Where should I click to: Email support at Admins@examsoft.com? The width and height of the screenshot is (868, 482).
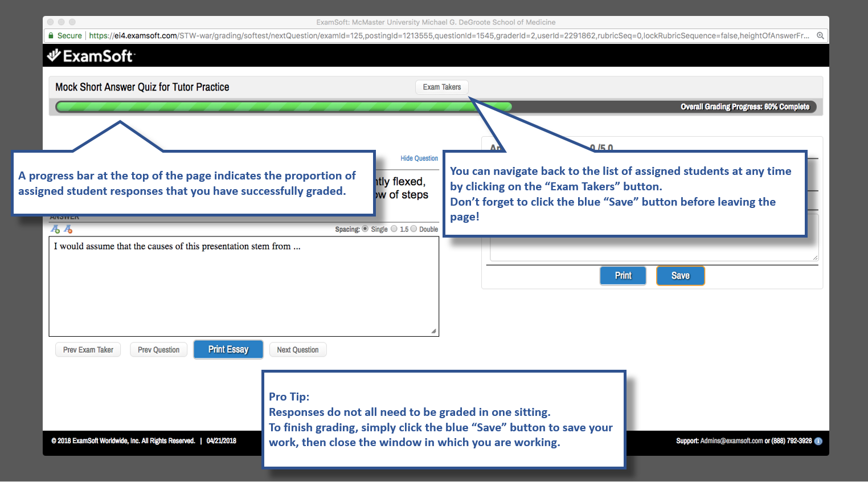(x=731, y=441)
